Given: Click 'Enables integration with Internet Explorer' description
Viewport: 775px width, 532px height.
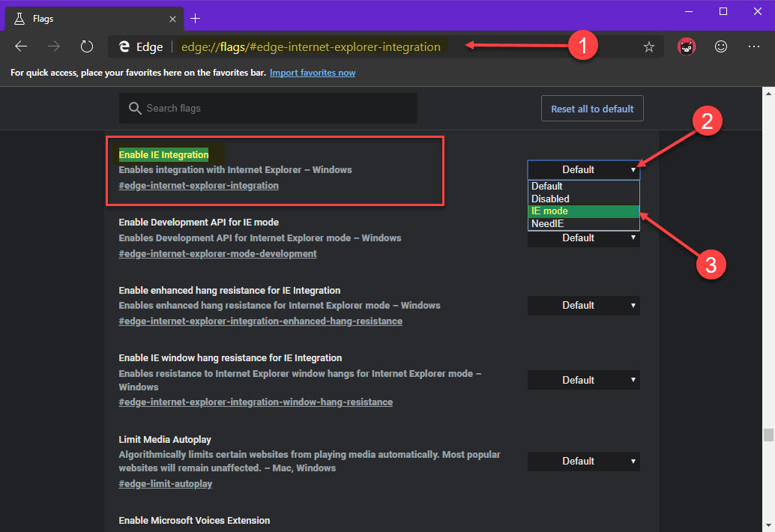Looking at the screenshot, I should pos(235,170).
